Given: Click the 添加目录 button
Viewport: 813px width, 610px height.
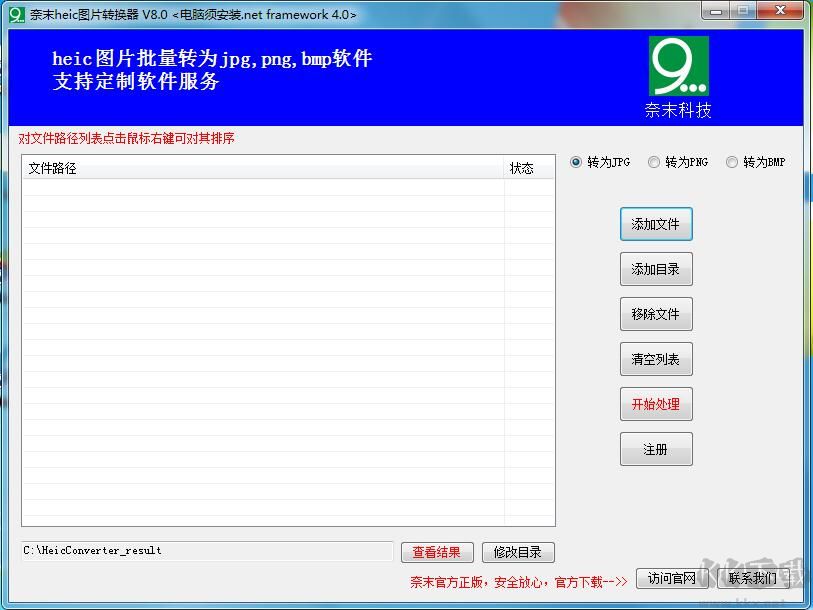Looking at the screenshot, I should coord(656,269).
